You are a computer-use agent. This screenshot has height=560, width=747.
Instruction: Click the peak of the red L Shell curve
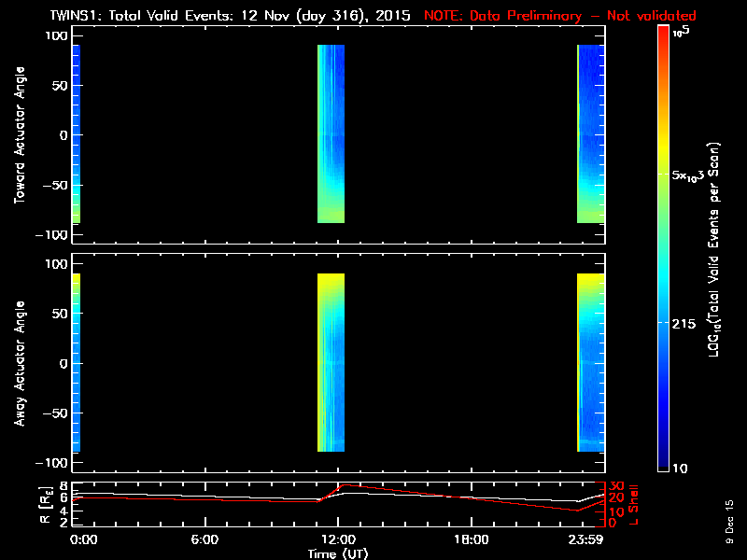coord(345,485)
